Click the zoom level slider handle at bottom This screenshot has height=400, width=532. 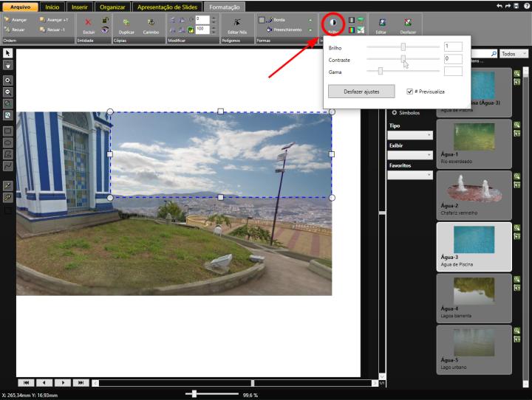[x=194, y=393]
